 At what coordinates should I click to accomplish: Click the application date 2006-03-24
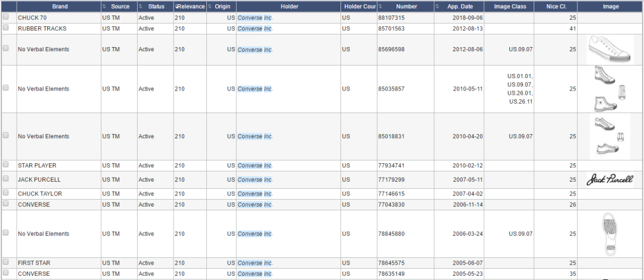point(467,234)
